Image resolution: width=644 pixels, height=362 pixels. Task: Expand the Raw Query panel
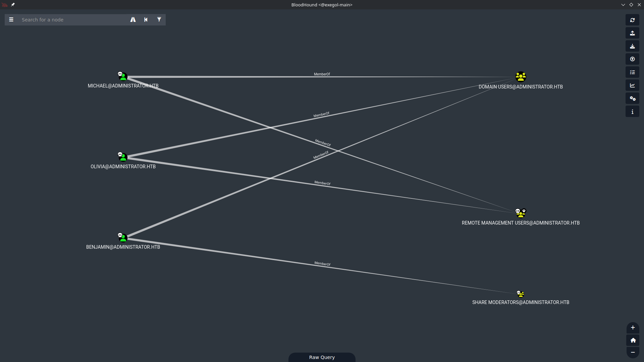click(322, 357)
